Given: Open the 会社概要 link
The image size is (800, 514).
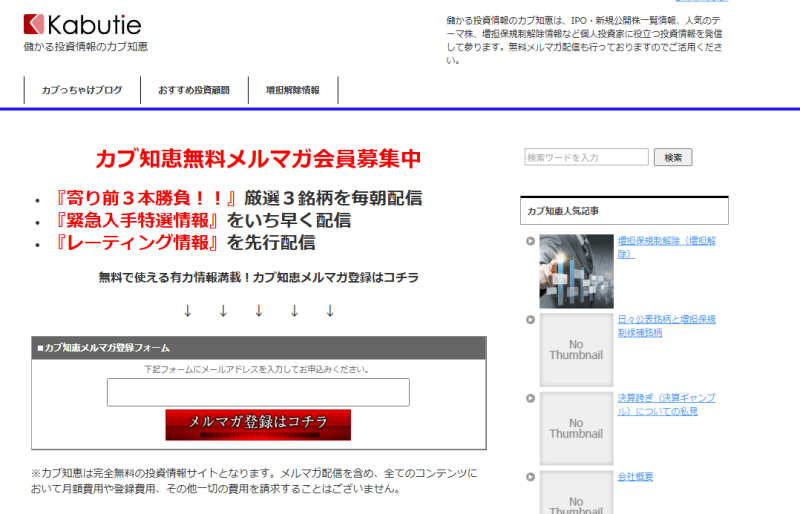Looking at the screenshot, I should click(635, 477).
